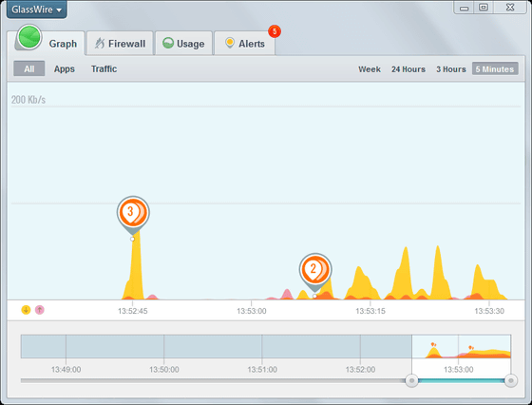532x405 pixels.
Task: Select the All filter
Action: pyautogui.click(x=29, y=68)
